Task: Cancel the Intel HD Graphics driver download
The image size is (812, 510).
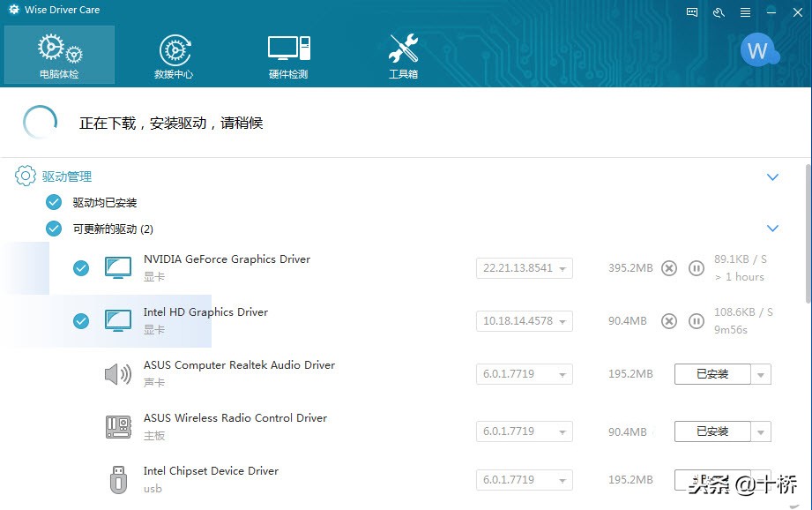Action: pos(669,320)
